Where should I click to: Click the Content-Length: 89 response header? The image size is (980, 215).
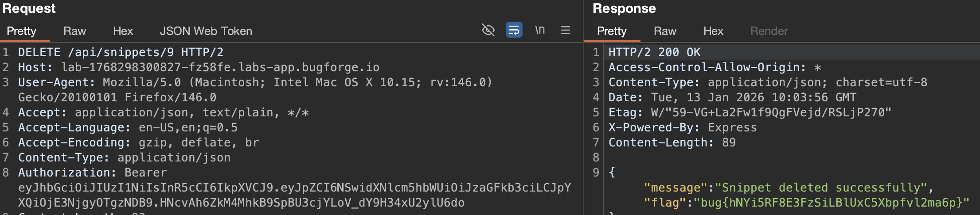[672, 142]
